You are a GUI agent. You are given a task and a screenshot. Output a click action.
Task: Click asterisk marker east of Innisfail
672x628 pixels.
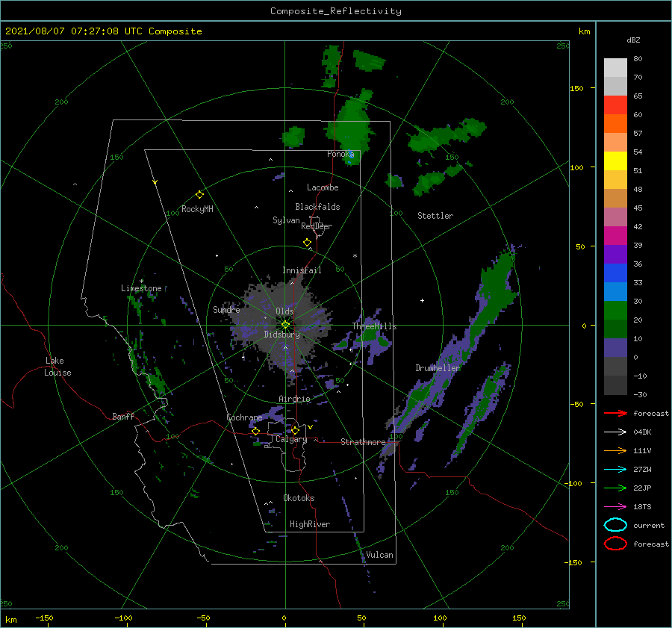point(355,256)
